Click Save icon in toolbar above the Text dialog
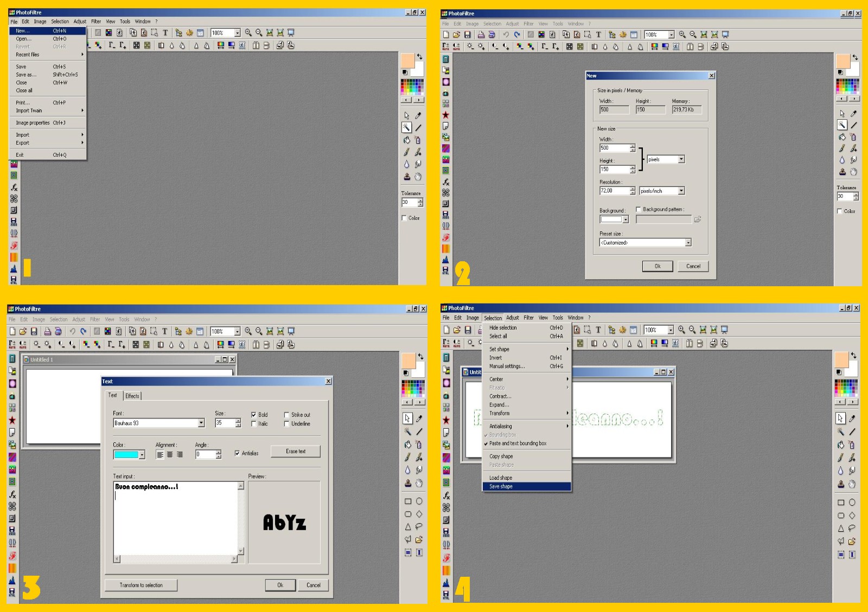The image size is (868, 612). coord(34,331)
